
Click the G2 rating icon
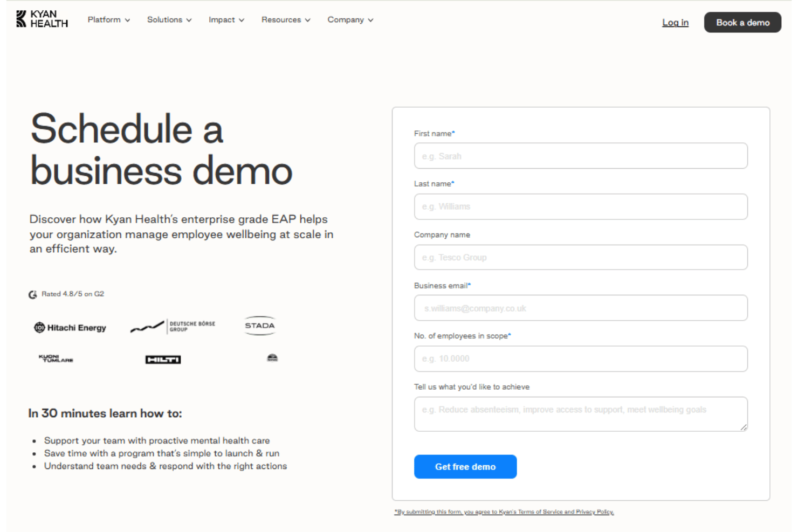(33, 294)
